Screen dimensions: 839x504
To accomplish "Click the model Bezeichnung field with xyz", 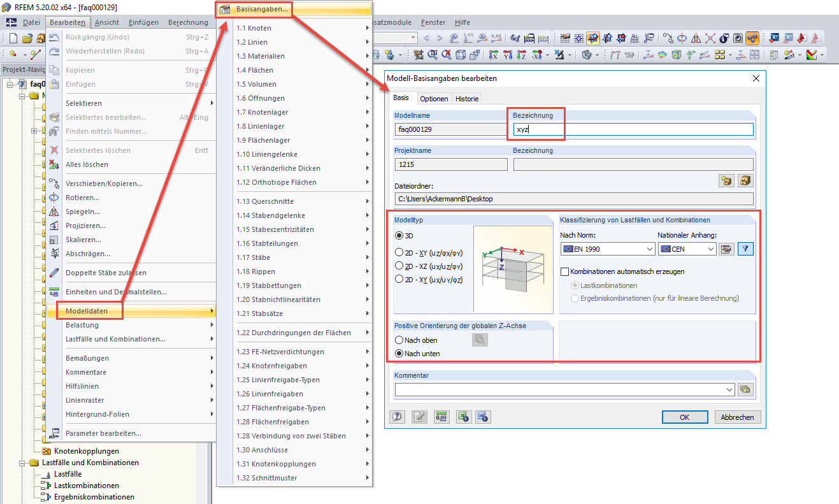I will (x=633, y=129).
